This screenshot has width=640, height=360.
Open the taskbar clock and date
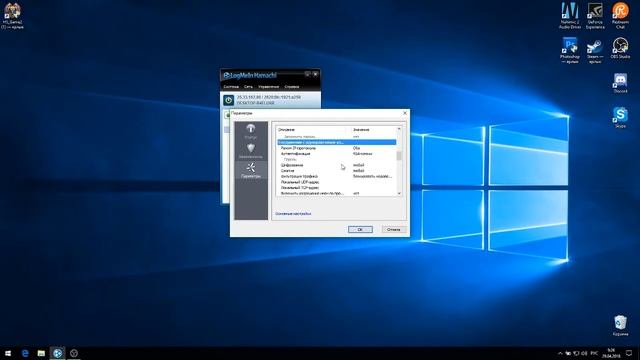click(611, 353)
